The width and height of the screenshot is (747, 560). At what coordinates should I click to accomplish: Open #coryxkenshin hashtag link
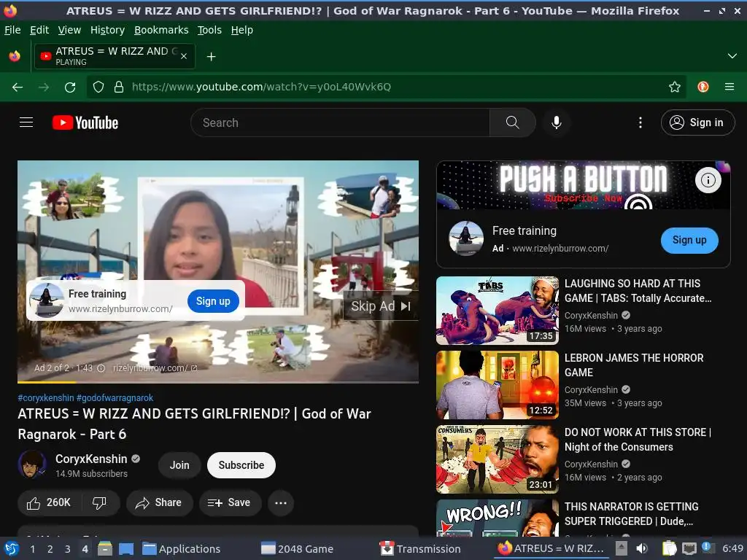46,397
